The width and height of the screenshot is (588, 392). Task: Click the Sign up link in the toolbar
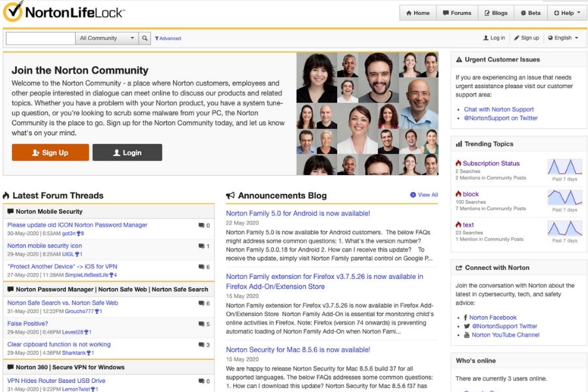pos(527,38)
